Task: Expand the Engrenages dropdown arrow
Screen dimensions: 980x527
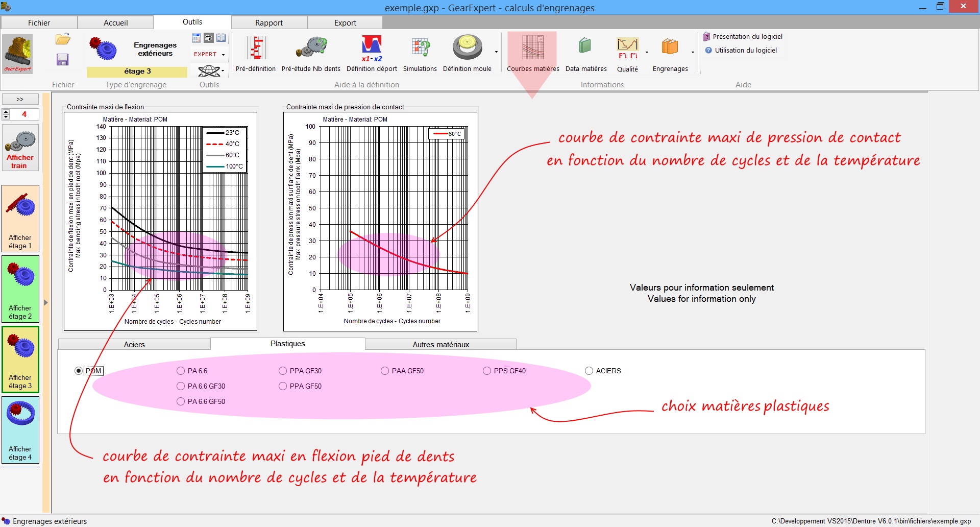Action: click(693, 52)
